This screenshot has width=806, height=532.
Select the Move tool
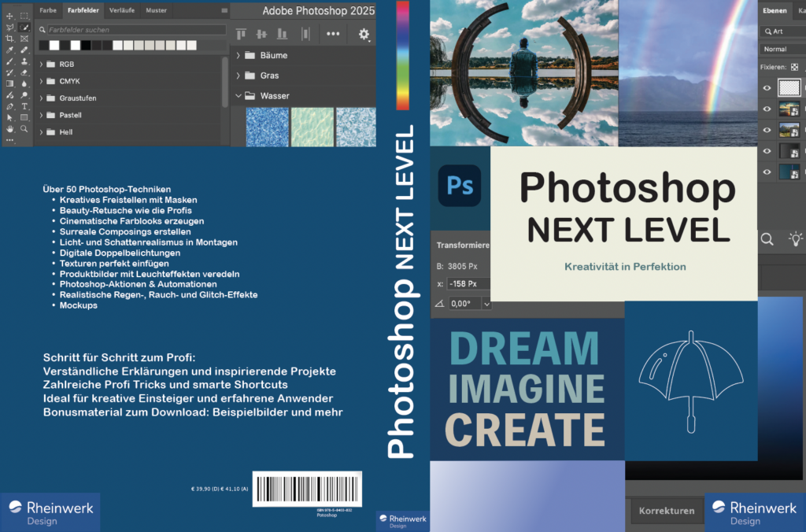pos(9,16)
